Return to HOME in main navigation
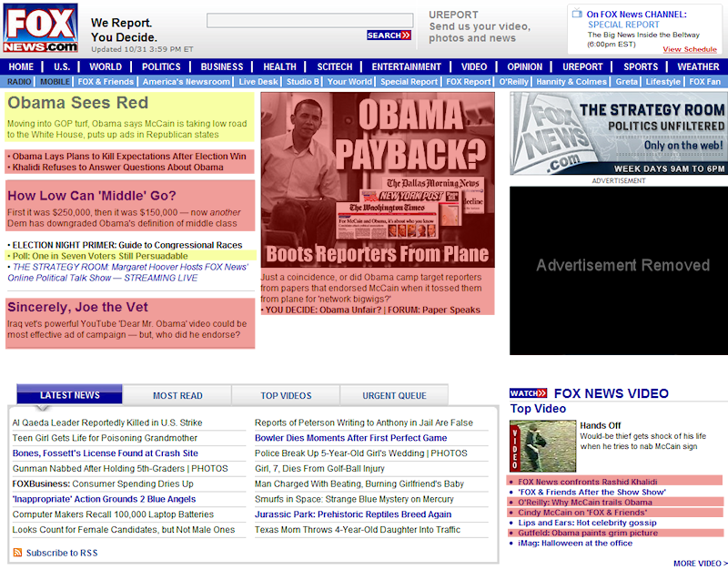This screenshot has height=570, width=728. (21, 66)
